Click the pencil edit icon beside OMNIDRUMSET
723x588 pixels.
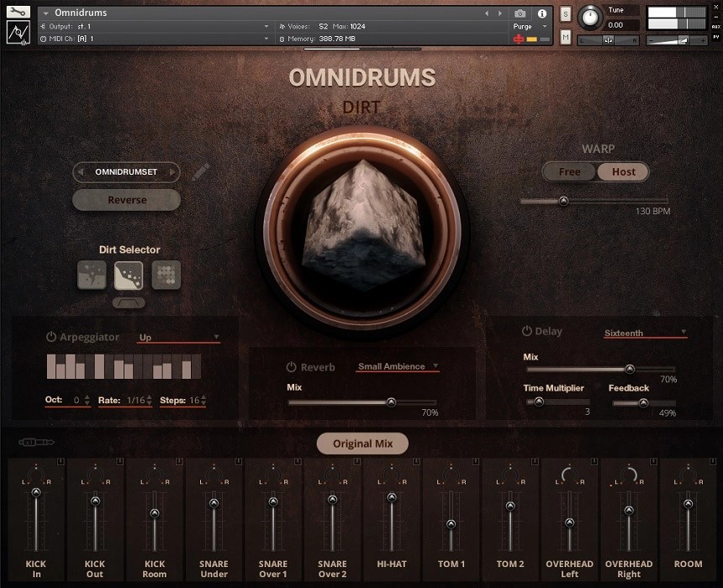(x=200, y=171)
